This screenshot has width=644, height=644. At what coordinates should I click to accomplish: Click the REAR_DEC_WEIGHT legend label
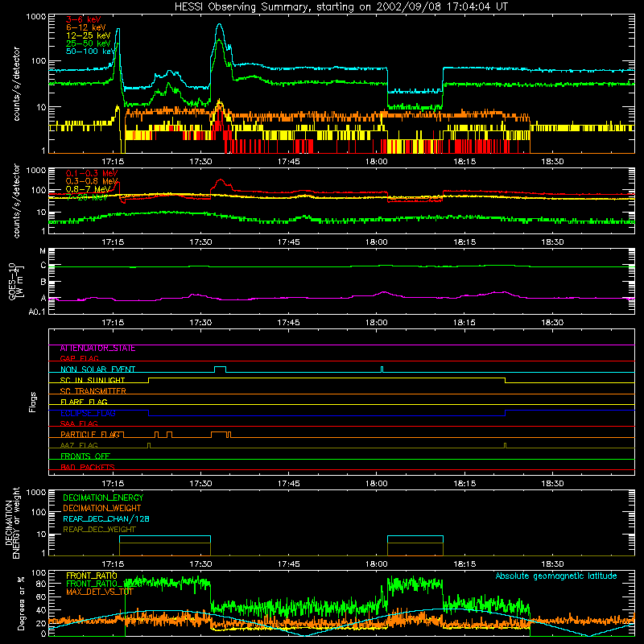(99, 530)
